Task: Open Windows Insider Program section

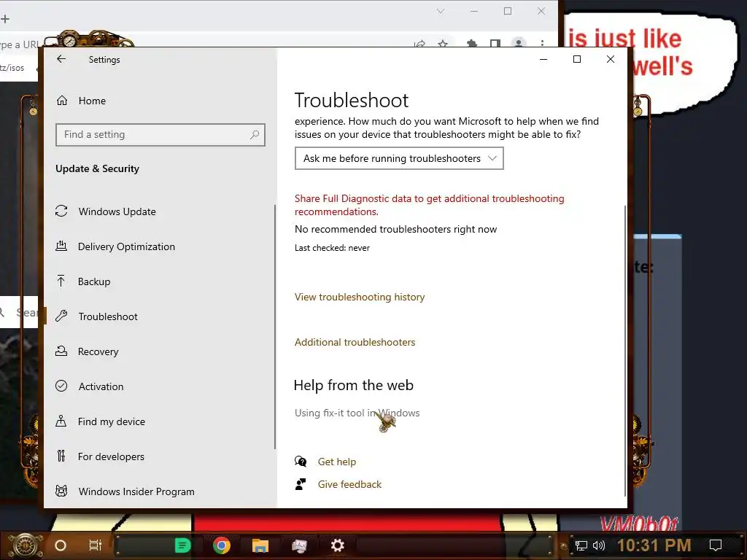Action: coord(136,491)
